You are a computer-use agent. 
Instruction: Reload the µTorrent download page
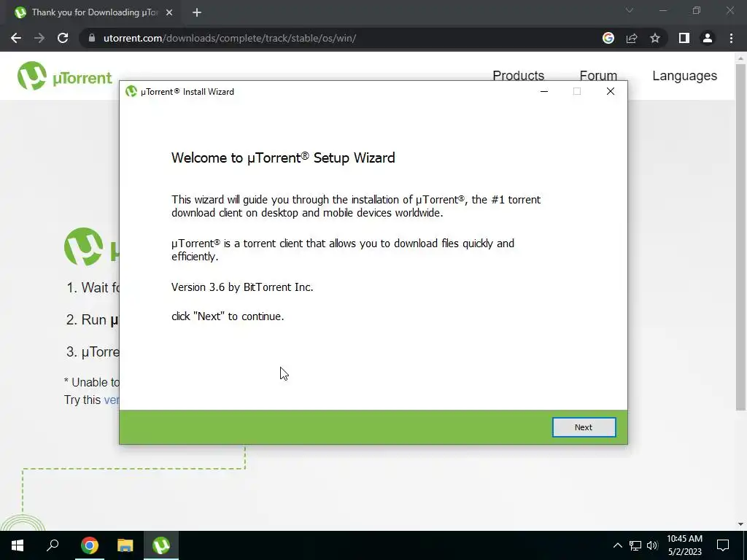pos(63,38)
